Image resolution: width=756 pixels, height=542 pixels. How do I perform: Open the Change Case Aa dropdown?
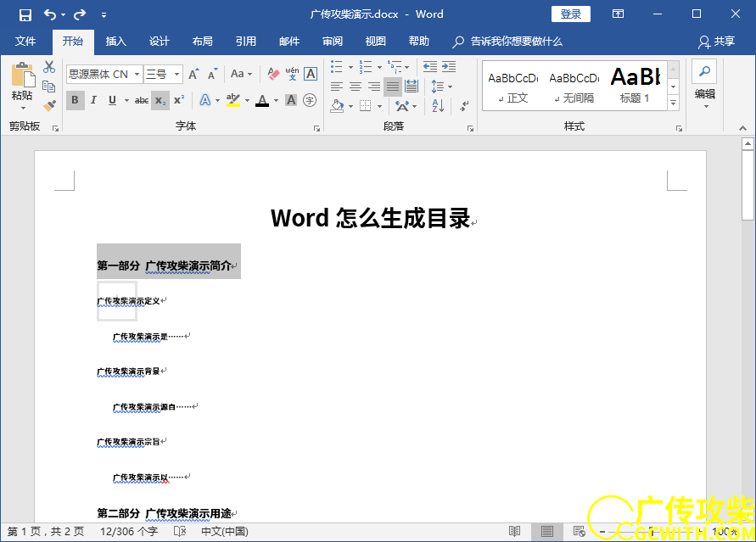[242, 74]
